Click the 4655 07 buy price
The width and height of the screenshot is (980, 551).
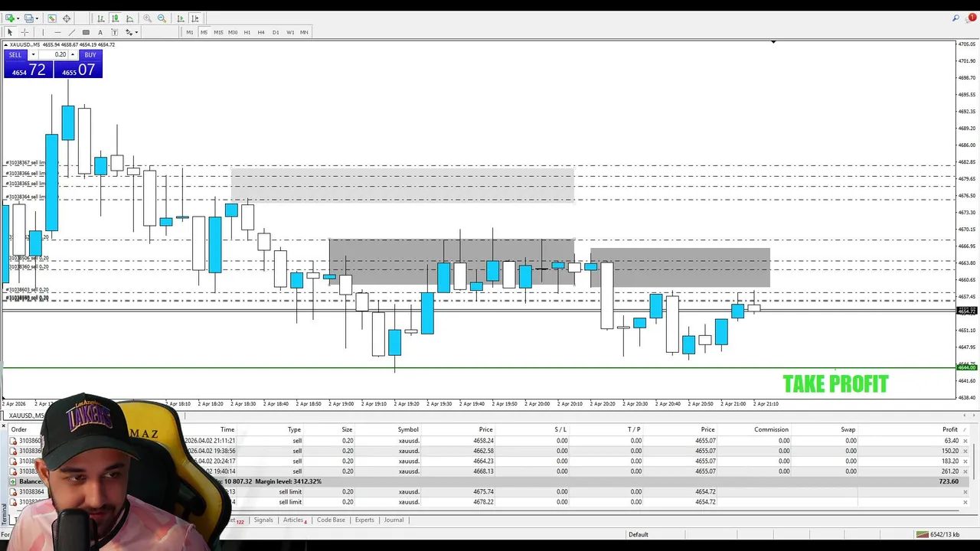[x=78, y=70]
